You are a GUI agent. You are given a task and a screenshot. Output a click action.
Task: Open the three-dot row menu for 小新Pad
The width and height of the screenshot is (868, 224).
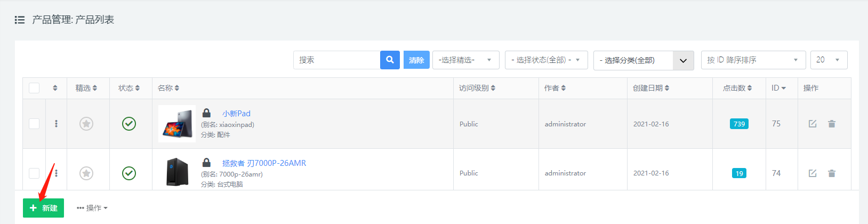click(56, 124)
